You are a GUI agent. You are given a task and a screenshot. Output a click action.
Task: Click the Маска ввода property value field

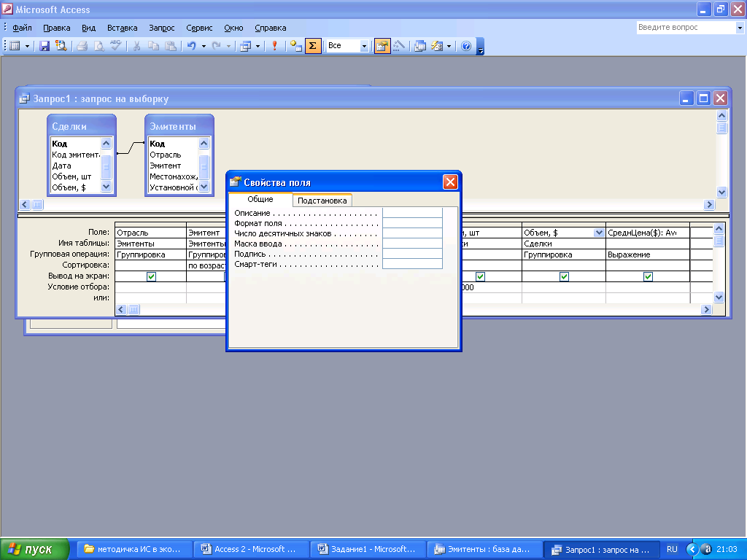[413, 244]
